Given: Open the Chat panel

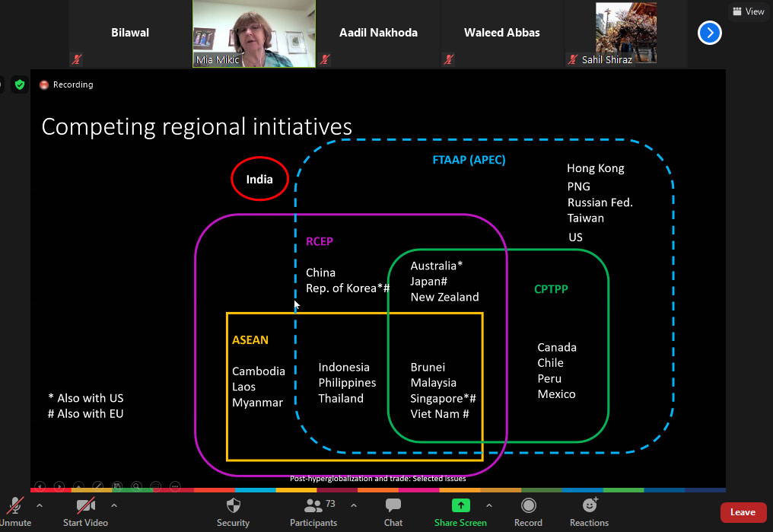Looking at the screenshot, I should pos(393,511).
